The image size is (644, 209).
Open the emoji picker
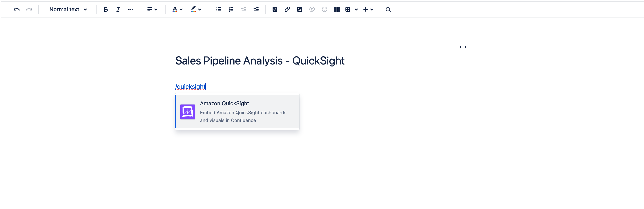pyautogui.click(x=325, y=10)
